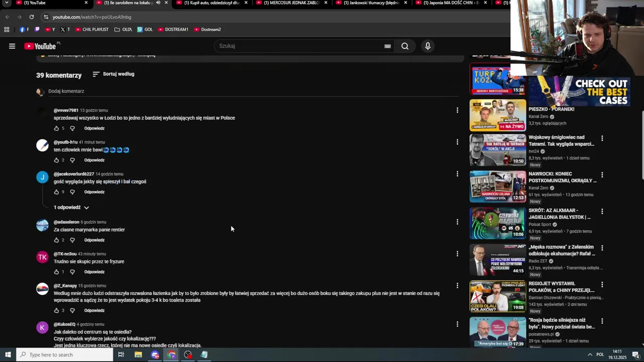Open the browser tab list dropdown arrow
The height and width of the screenshot is (362, 644).
(x=7, y=3)
